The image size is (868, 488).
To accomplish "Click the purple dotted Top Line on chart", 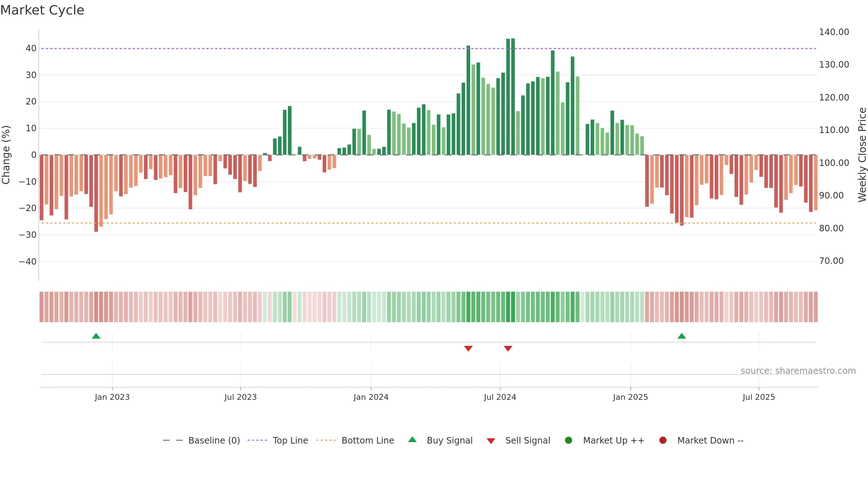I will [x=429, y=48].
